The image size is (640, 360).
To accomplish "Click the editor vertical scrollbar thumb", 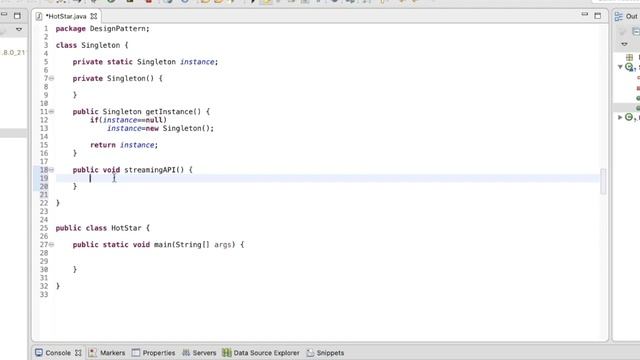I will click(603, 181).
